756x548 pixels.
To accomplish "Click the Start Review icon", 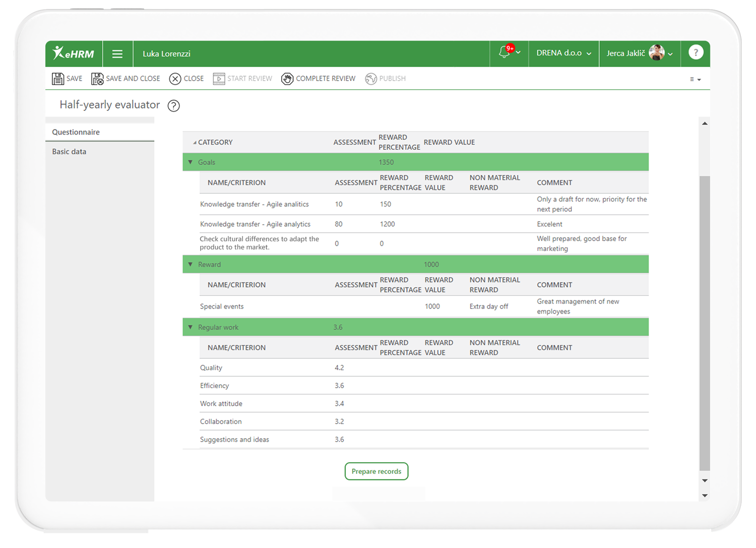I will click(219, 78).
